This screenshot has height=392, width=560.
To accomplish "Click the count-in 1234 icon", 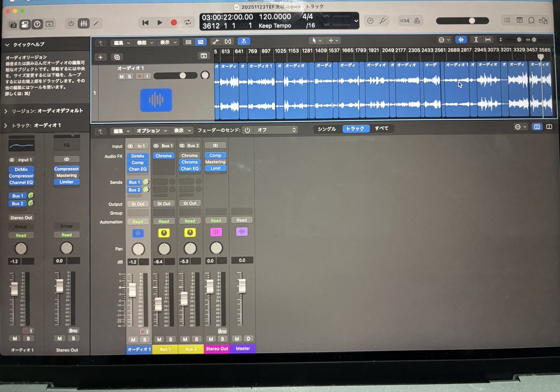I will click(x=404, y=21).
